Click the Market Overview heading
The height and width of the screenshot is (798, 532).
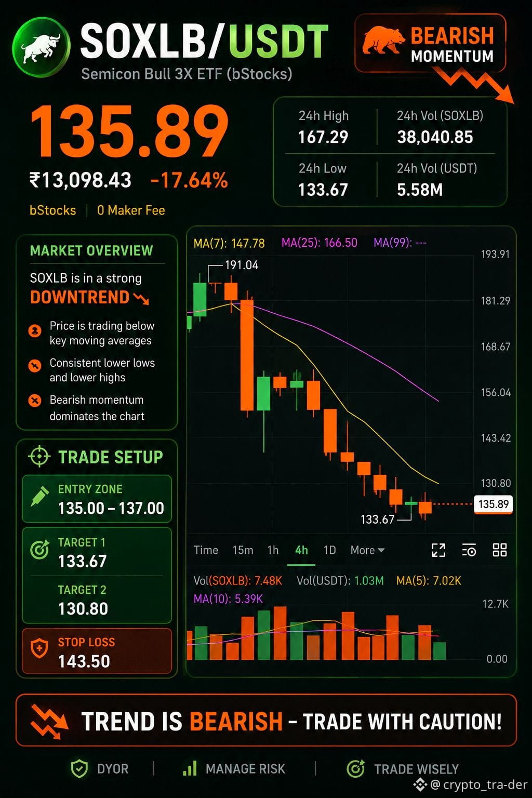click(91, 250)
